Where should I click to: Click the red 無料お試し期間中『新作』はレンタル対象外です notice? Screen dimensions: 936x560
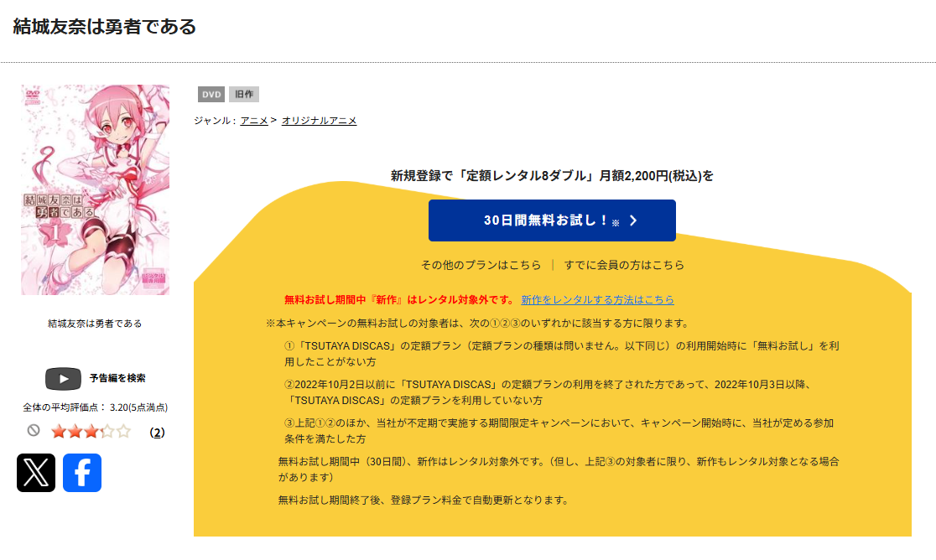(x=399, y=300)
